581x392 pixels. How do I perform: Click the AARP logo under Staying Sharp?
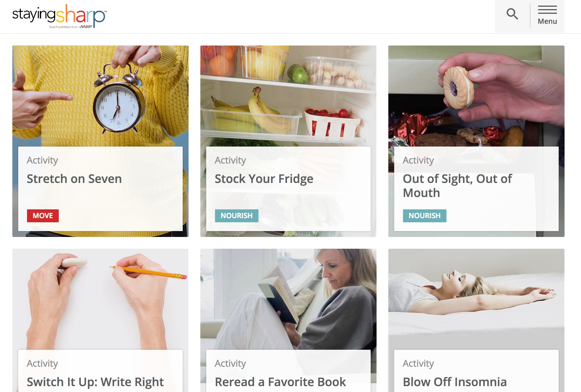click(86, 27)
